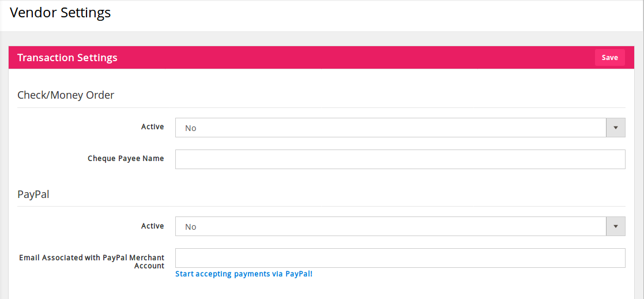This screenshot has width=644, height=299.
Task: Expand the PayPal Active dropdown arrow
Action: coord(616,226)
